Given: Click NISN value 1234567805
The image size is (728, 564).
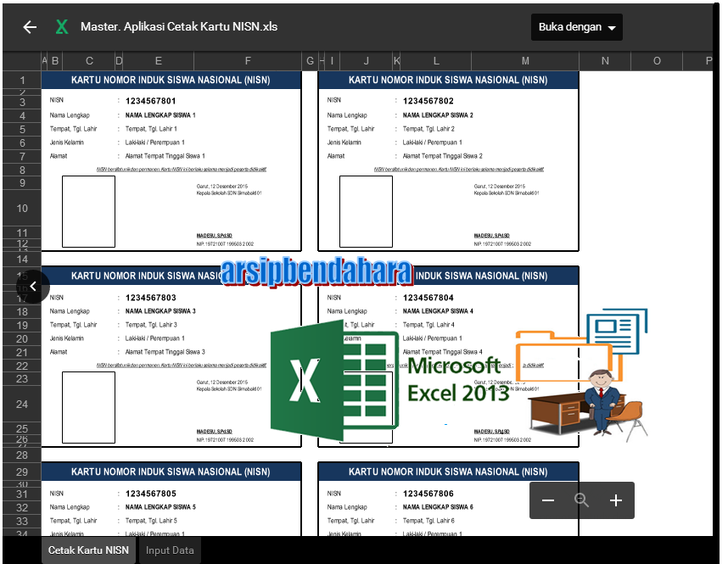Looking at the screenshot, I should click(x=150, y=494).
